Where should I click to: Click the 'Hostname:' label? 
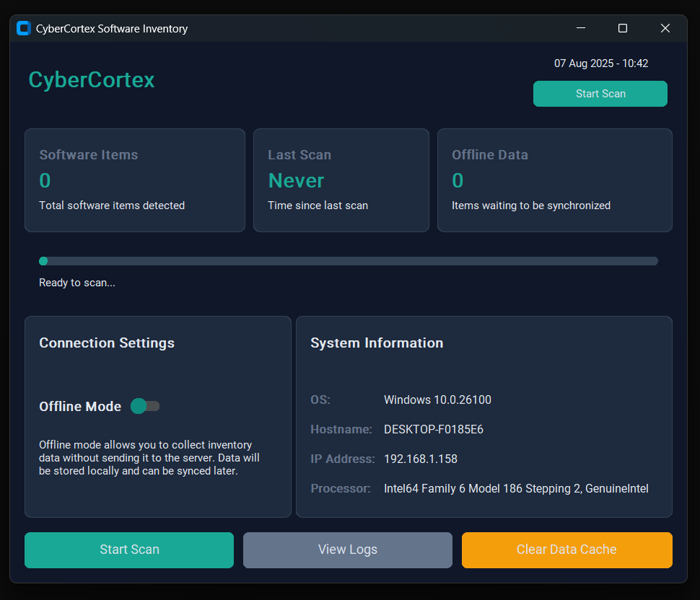tap(341, 429)
